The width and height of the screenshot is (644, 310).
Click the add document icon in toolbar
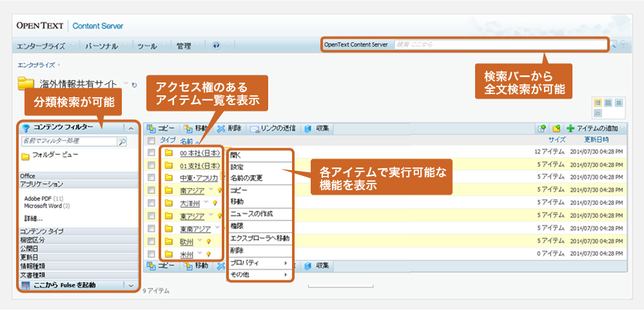coord(542,128)
